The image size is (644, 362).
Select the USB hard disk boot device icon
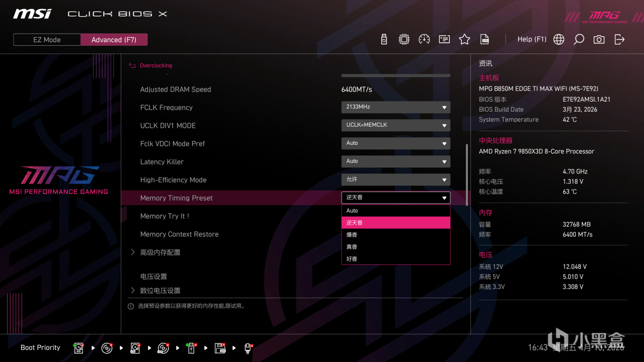[135, 348]
